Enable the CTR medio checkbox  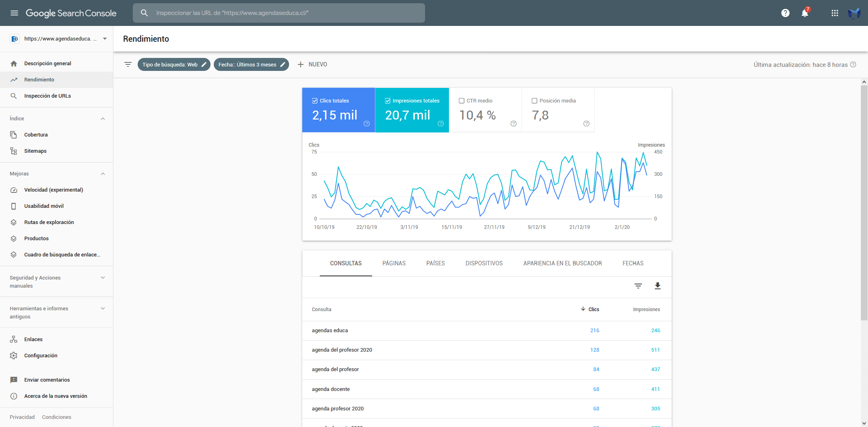462,100
